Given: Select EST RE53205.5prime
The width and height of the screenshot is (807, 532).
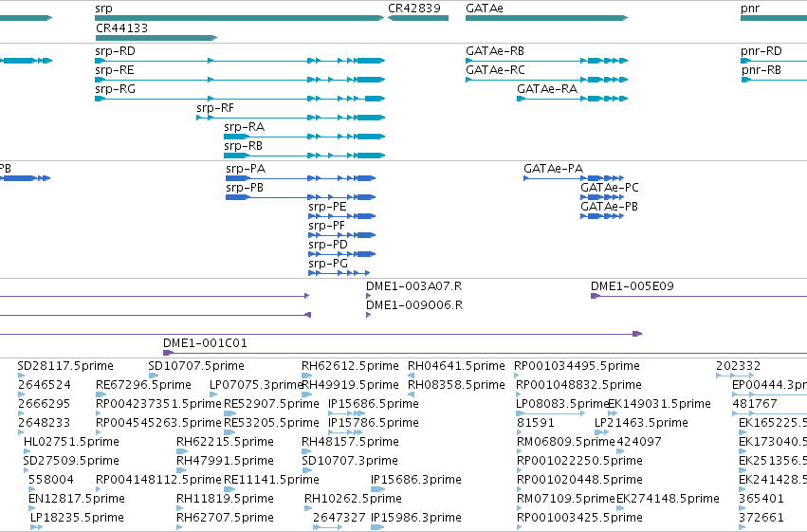Looking at the screenshot, I should coord(230,432).
